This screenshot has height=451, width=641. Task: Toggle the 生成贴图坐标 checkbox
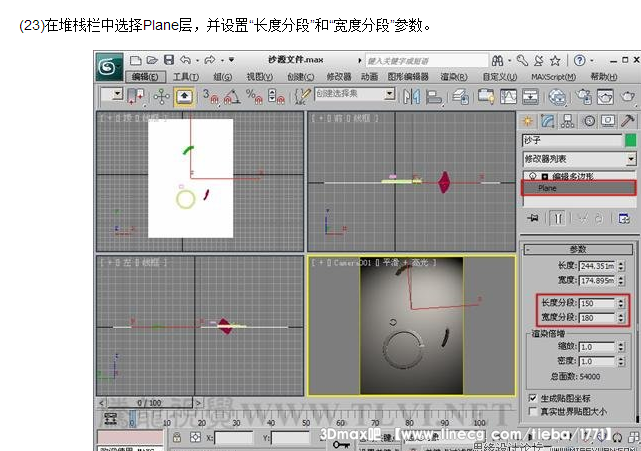(533, 398)
